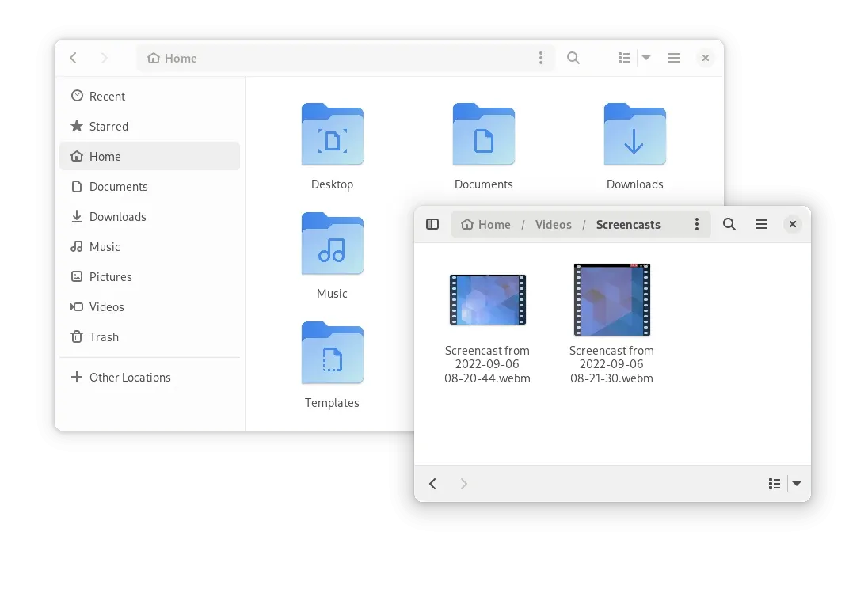The width and height of the screenshot is (868, 593).
Task: Select the screencast from 08-21-30
Action: click(611, 299)
